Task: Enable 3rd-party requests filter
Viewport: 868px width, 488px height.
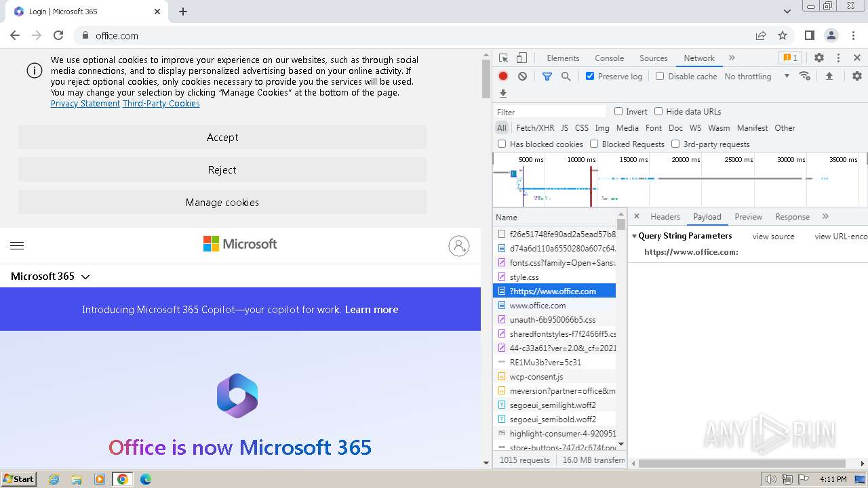Action: tap(675, 144)
